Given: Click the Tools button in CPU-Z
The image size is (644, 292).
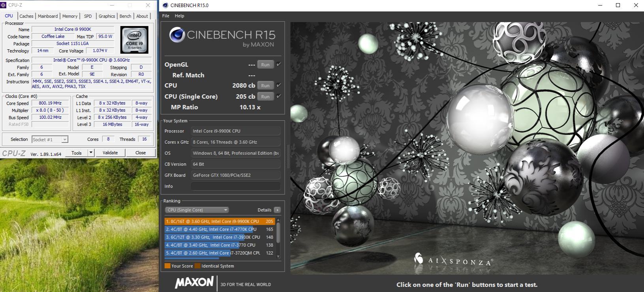Looking at the screenshot, I should pos(77,153).
